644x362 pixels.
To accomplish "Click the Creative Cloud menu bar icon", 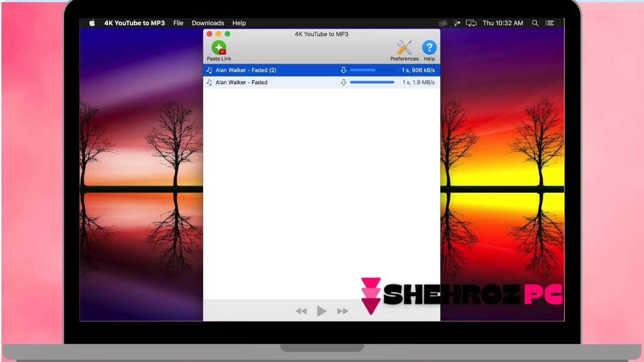I will tap(443, 23).
